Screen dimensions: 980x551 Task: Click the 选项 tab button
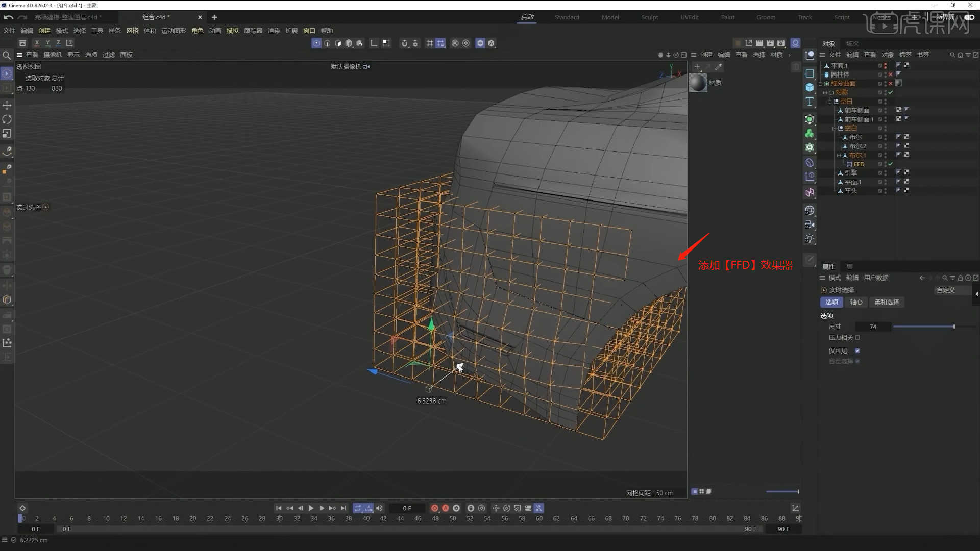coord(831,303)
